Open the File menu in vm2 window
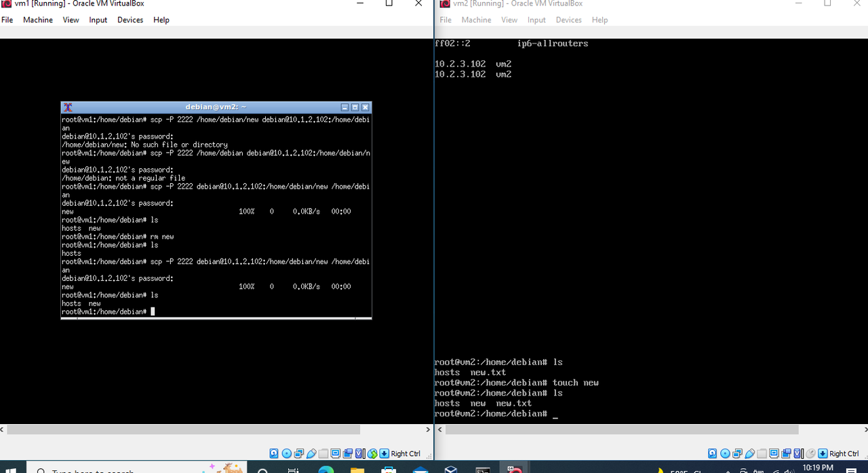The height and width of the screenshot is (473, 868). [x=446, y=20]
